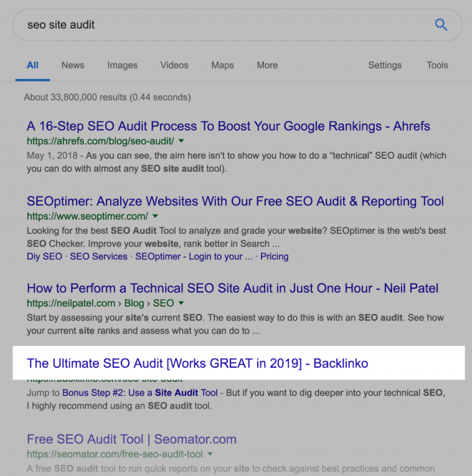Open Neil Patel Technical SEO Site Audit result
The image size is (472, 476).
coord(233,288)
